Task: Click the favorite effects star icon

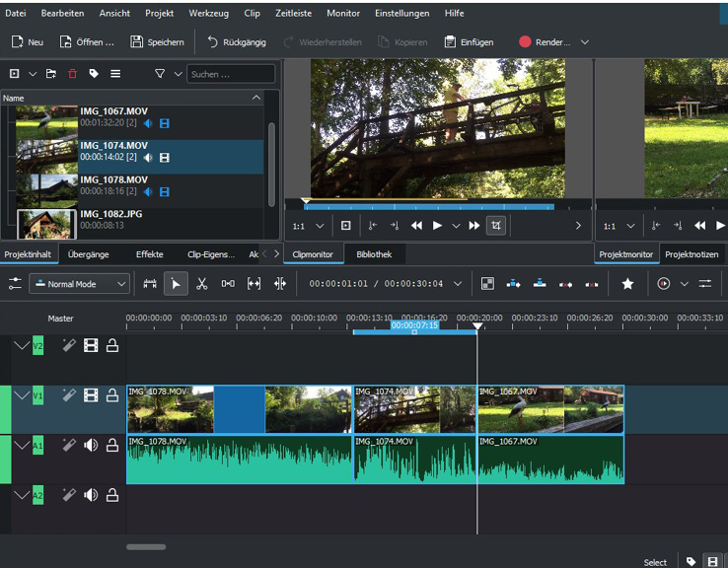Action: click(627, 284)
